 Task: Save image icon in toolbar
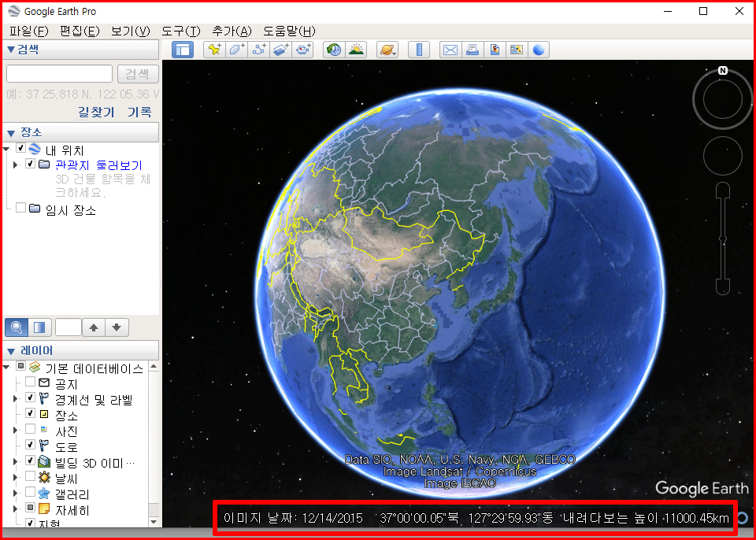(x=495, y=50)
